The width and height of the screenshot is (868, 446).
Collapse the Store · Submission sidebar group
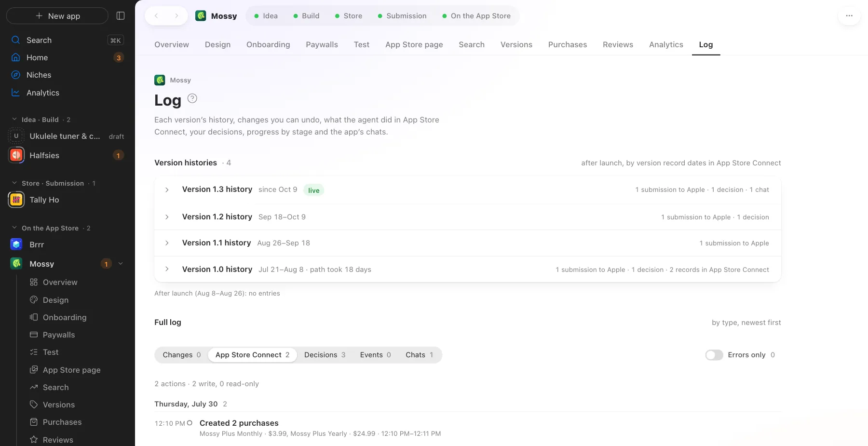pos(14,183)
